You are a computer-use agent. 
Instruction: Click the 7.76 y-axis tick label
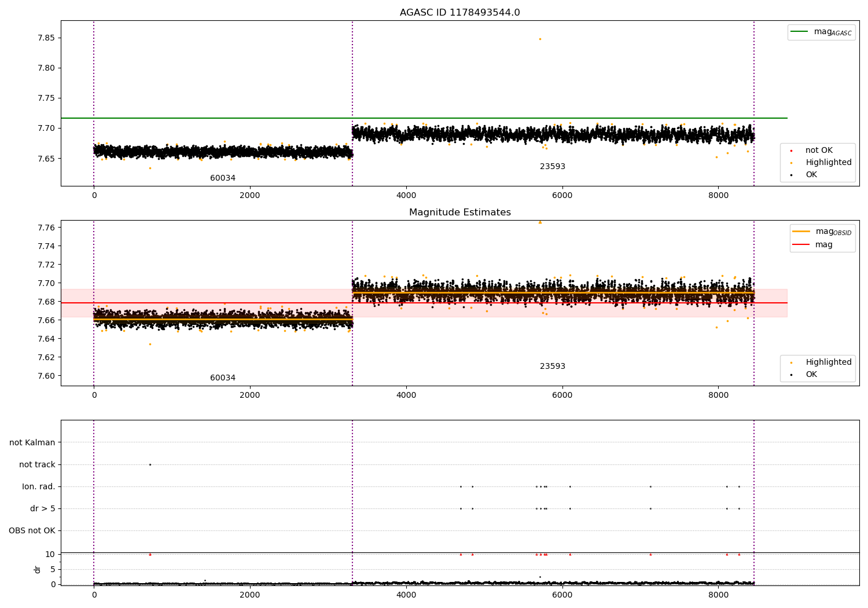(46, 228)
